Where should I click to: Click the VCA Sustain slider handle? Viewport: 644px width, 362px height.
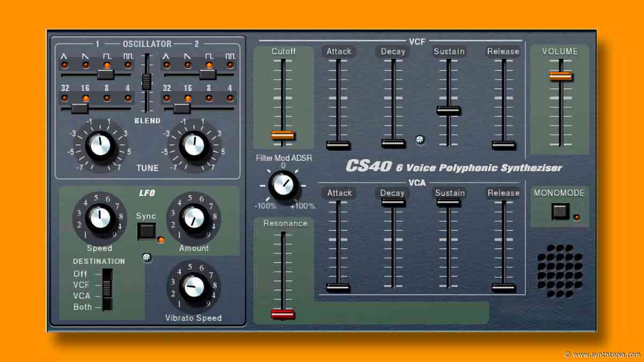448,202
